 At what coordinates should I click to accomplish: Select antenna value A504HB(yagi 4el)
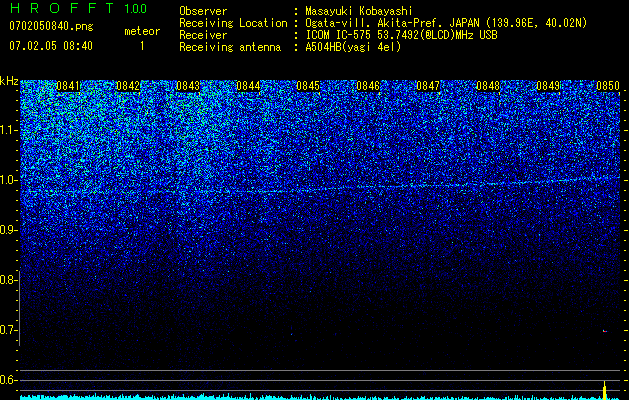[353, 47]
